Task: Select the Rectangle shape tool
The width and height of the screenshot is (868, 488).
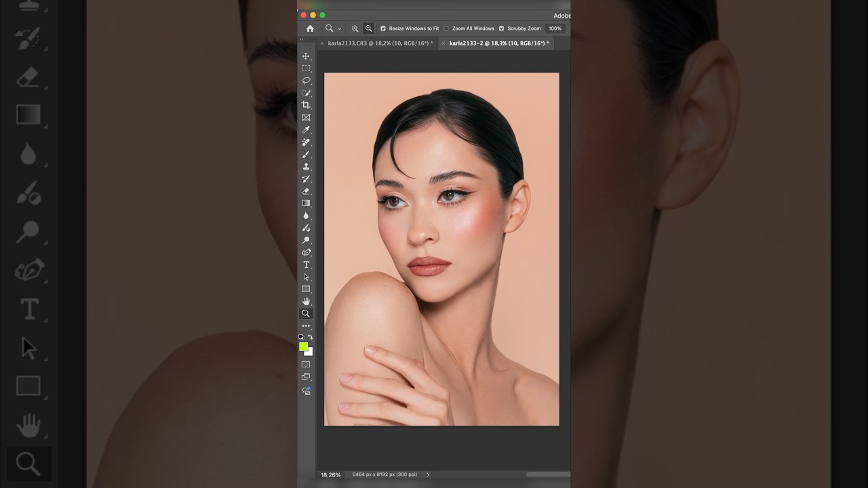Action: click(x=306, y=289)
